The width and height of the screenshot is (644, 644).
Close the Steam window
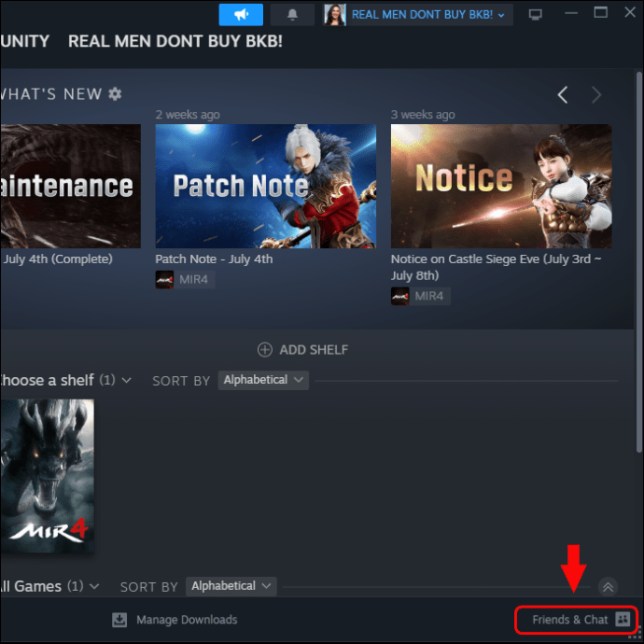[630, 12]
